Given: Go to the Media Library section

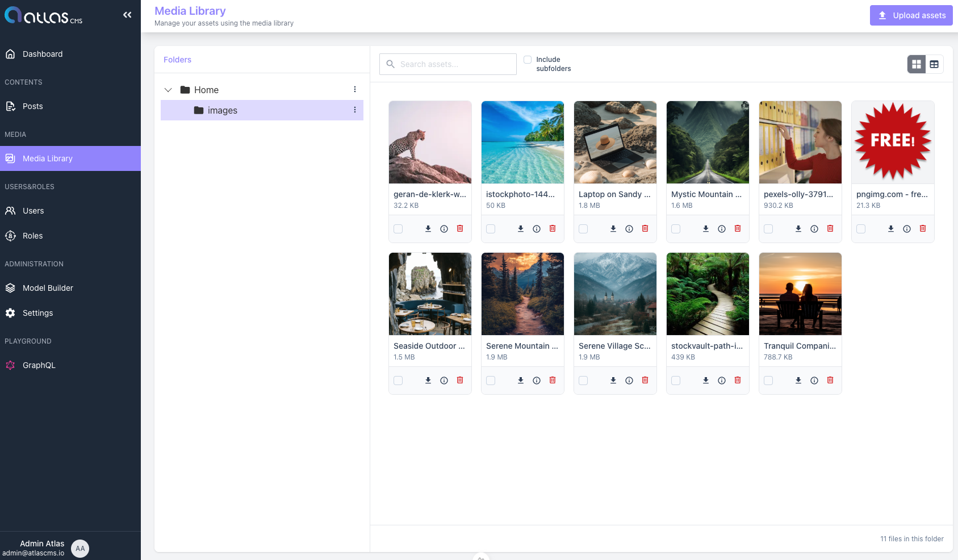Looking at the screenshot, I should pyautogui.click(x=47, y=158).
